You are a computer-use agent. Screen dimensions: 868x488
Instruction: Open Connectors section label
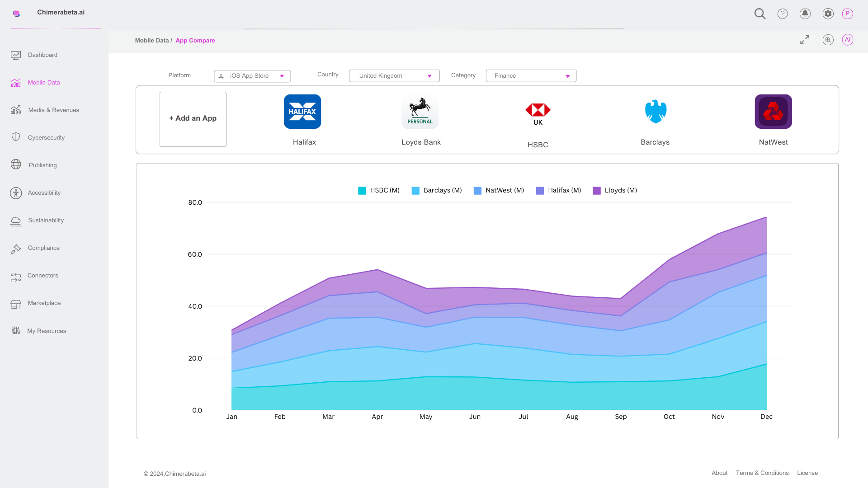tap(42, 276)
